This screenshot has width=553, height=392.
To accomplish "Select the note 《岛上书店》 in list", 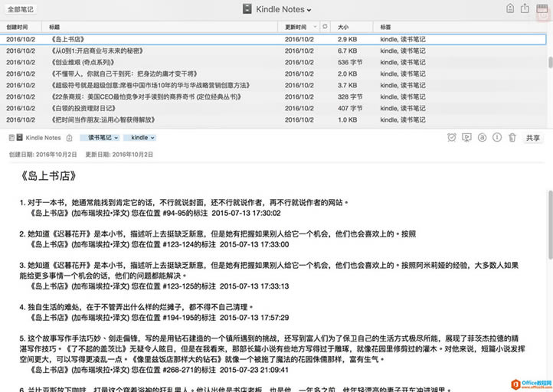I will pyautogui.click(x=273, y=39).
